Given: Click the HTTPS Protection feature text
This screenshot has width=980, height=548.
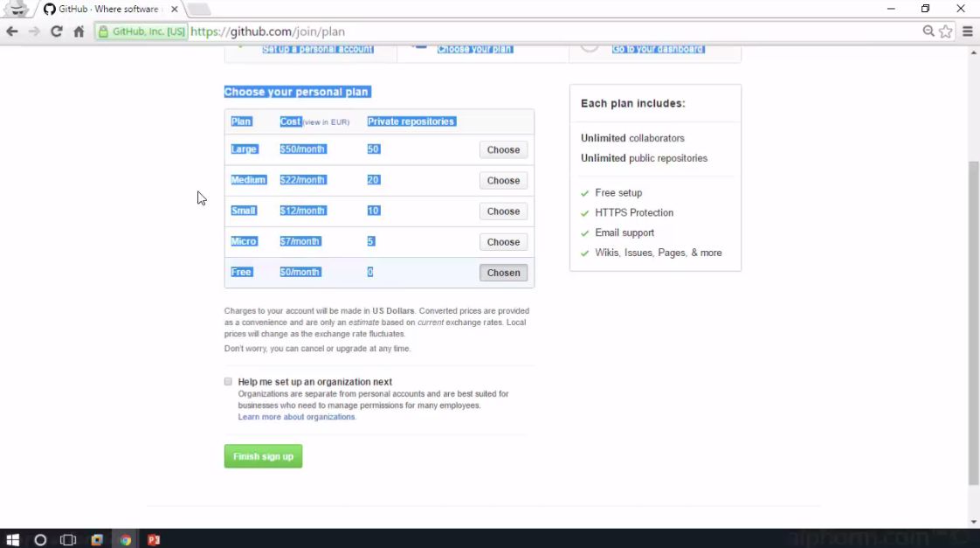Looking at the screenshot, I should click(634, 212).
